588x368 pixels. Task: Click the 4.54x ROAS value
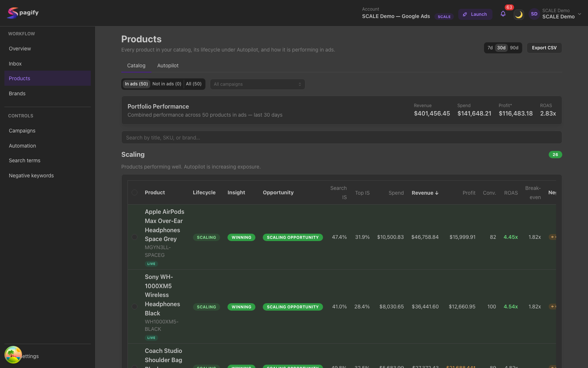[x=511, y=307]
